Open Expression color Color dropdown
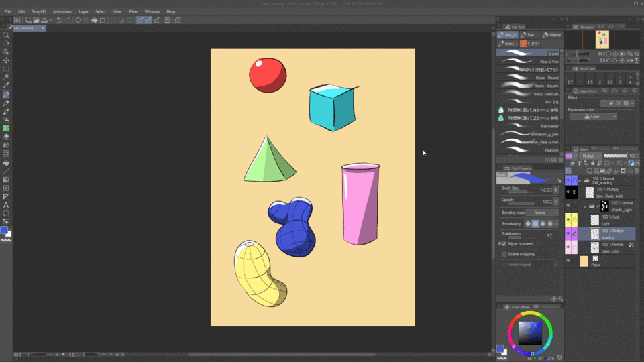Image resolution: width=644 pixels, height=362 pixels. click(594, 117)
